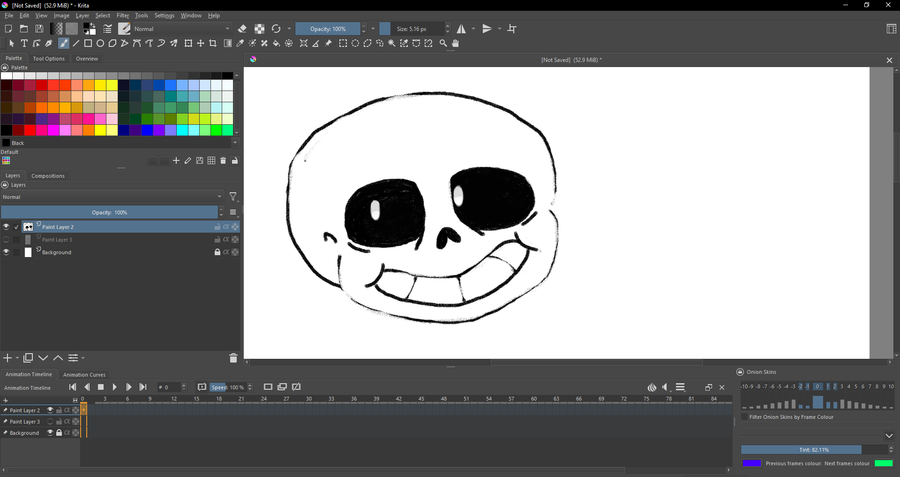Stop the animation playback
This screenshot has height=477, width=900.
(100, 387)
